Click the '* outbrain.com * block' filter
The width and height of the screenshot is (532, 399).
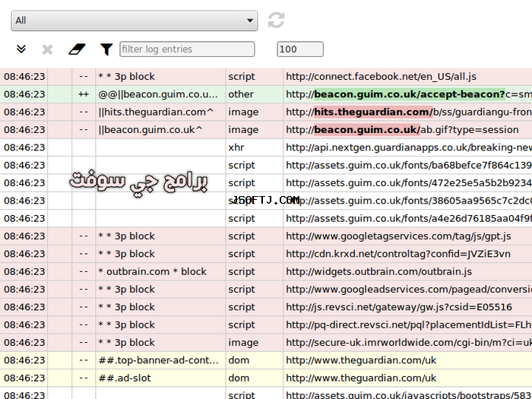(152, 272)
